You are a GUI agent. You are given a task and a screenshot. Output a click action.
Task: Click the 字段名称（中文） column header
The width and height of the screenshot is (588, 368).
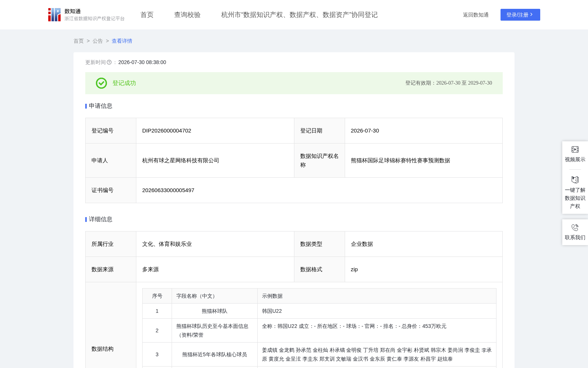215,296
